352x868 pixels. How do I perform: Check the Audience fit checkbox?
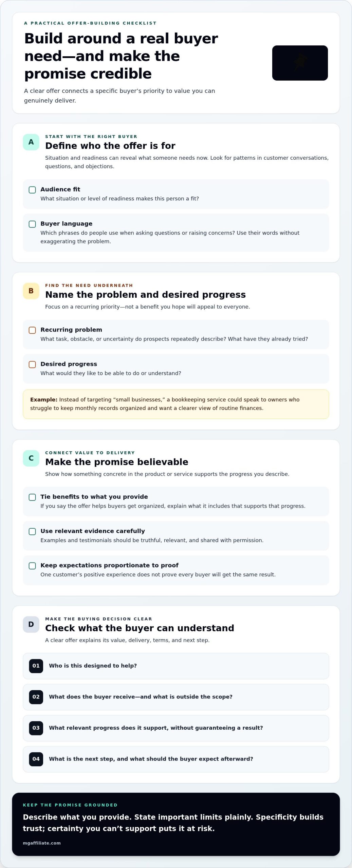32,190
